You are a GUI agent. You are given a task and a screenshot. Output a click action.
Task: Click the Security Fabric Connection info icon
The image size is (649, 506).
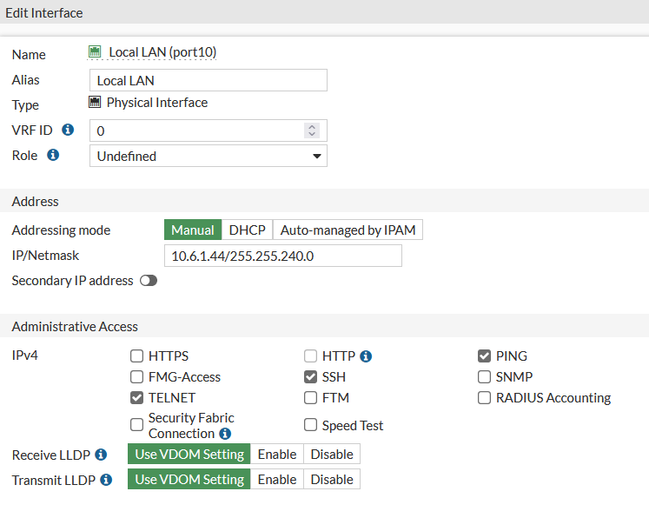click(225, 434)
